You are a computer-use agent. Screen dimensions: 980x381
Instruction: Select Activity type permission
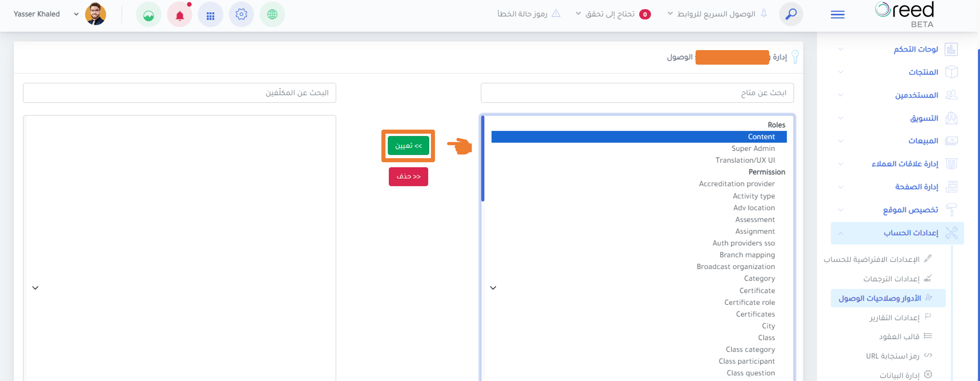tap(639, 196)
